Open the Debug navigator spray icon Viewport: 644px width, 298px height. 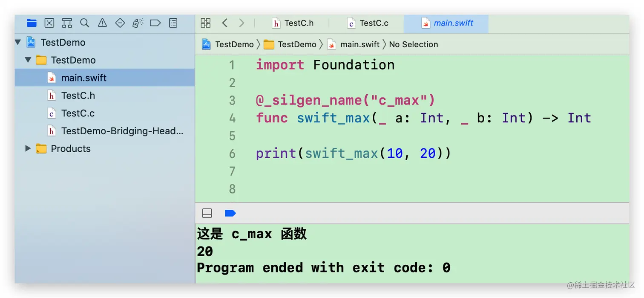[x=138, y=23]
